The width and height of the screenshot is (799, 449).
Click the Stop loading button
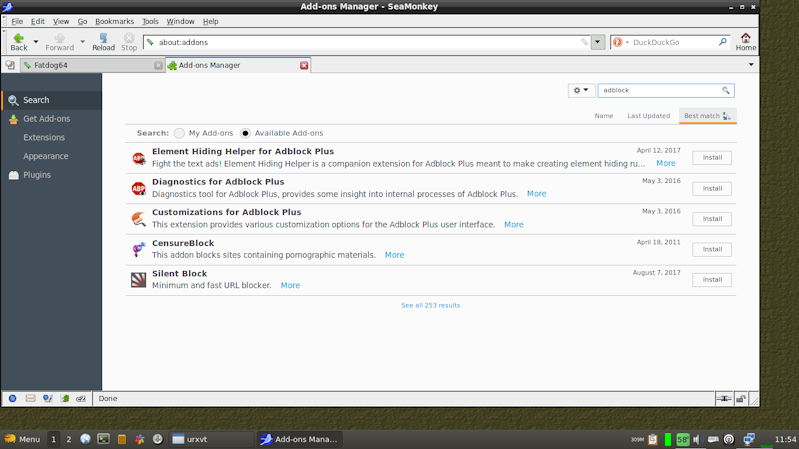coord(129,42)
